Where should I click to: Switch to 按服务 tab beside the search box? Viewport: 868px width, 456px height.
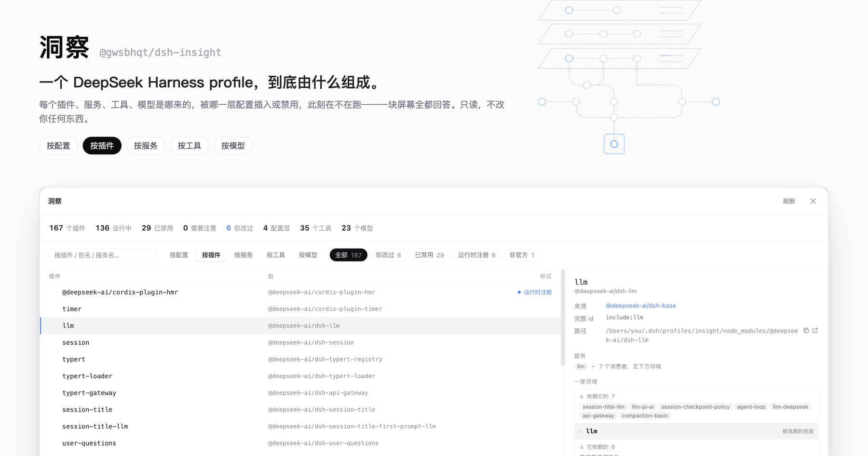pos(244,255)
